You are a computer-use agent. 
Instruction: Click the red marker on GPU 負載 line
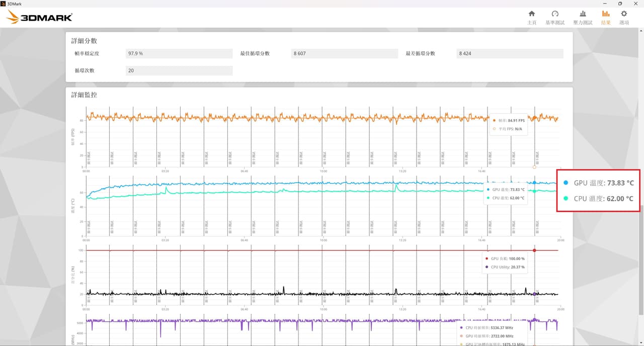click(534, 250)
